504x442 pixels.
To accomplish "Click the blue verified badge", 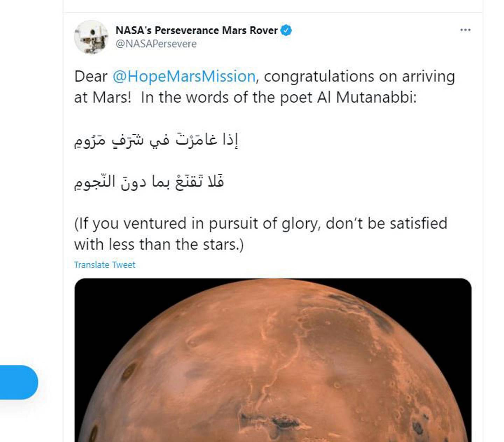I will tap(286, 30).
